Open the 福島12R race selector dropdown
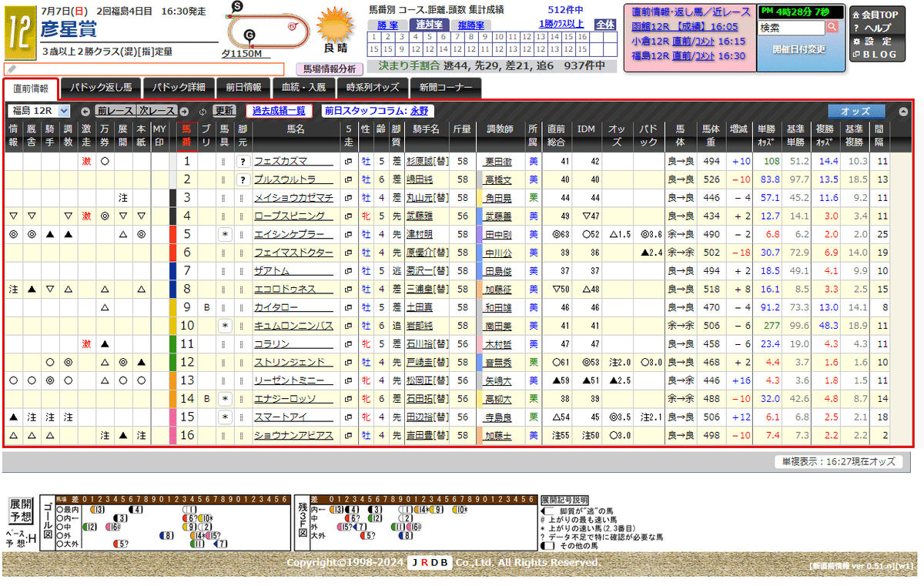Viewport: 924px width, 586px height. coord(63,109)
